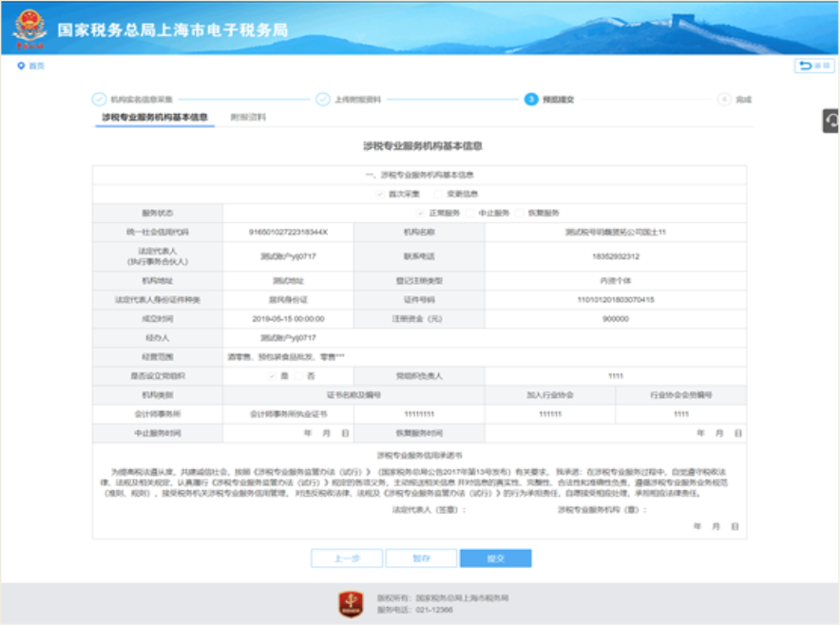Select the 中止服务 service status option
The image size is (840, 625).
click(469, 213)
